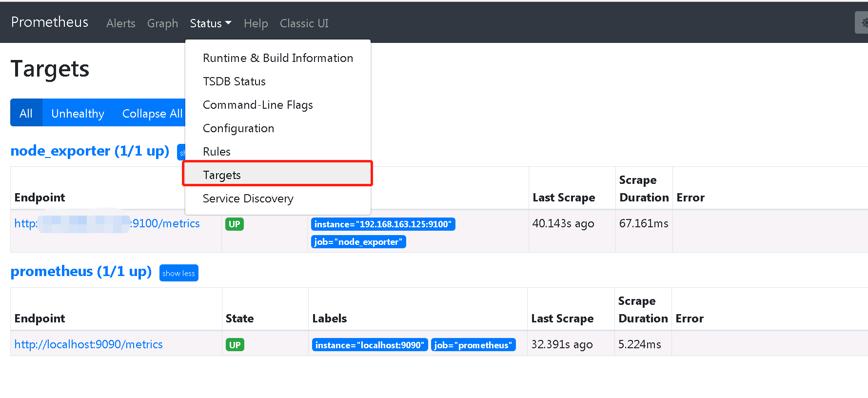Click 40.143s ago last scrape value
The image size is (868, 398).
[x=563, y=223]
